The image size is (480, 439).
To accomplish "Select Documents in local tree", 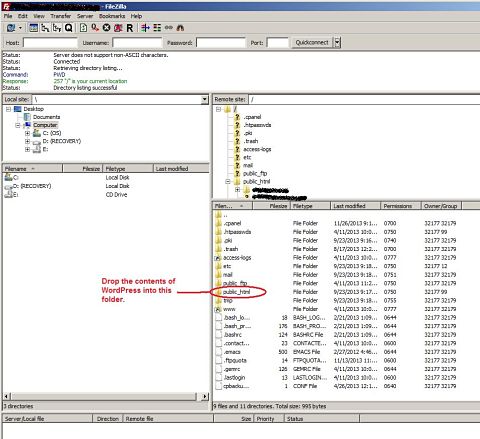I will pos(46,117).
